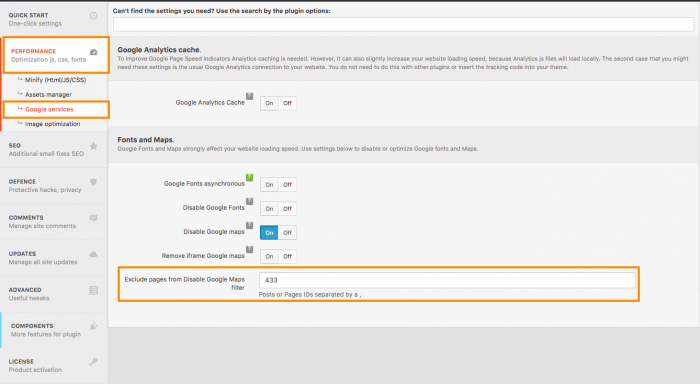700x384 pixels.
Task: Open the Defence section
Action: tap(54, 186)
